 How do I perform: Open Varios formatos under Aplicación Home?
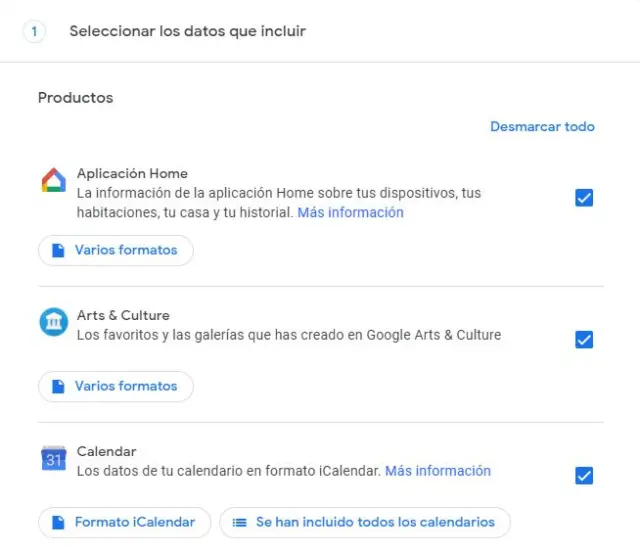pyautogui.click(x=116, y=250)
